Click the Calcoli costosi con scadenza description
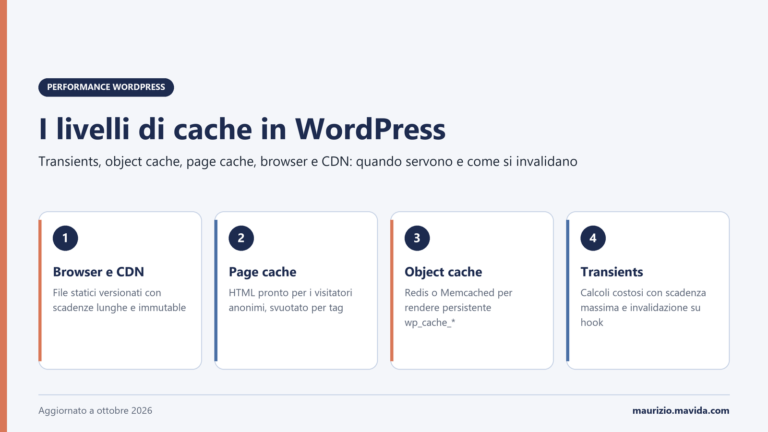 point(643,308)
